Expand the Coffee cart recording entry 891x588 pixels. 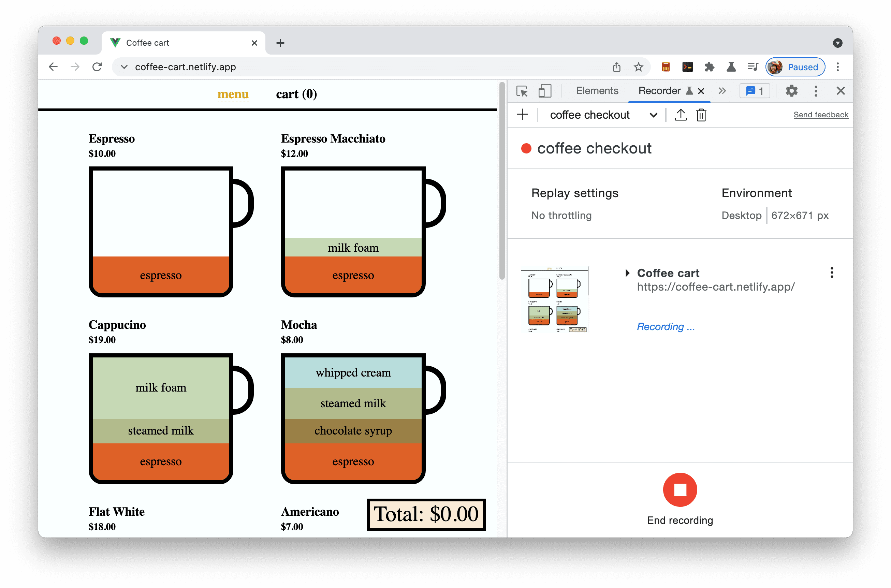coord(629,272)
